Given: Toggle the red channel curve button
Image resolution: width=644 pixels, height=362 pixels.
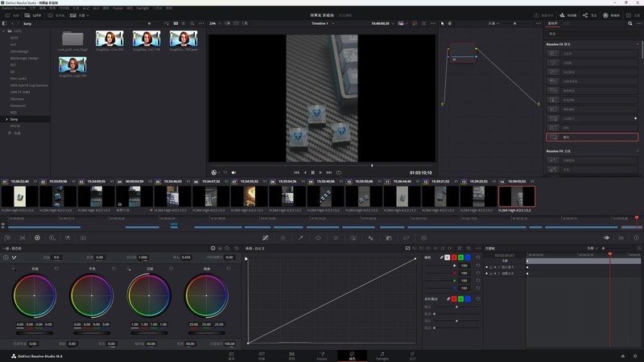Looking at the screenshot, I should coord(453,257).
